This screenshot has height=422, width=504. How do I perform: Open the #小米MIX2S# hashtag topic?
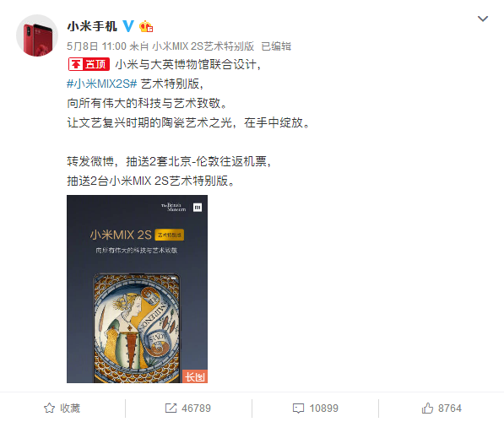[102, 84]
